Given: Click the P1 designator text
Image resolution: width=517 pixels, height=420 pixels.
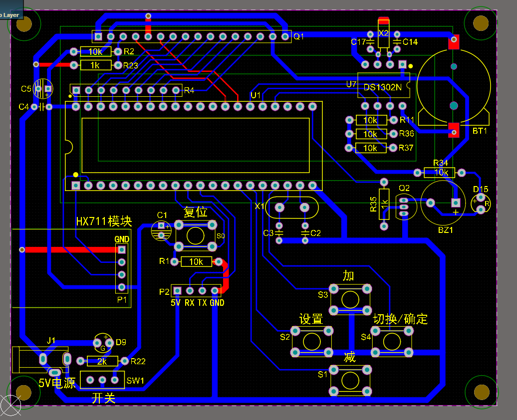Looking at the screenshot, I should pyautogui.click(x=122, y=300).
